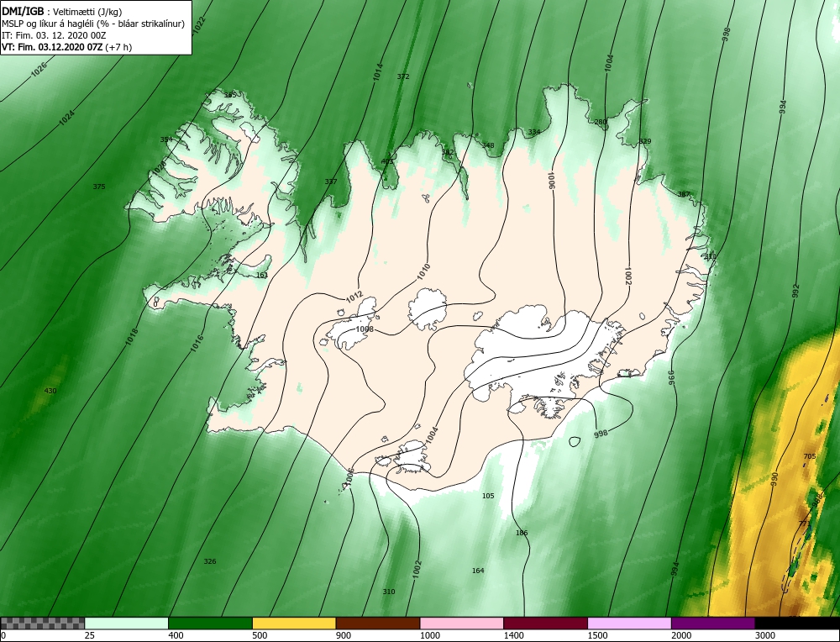Click the '900' legend tick label
The height and width of the screenshot is (642, 840).
(x=344, y=635)
